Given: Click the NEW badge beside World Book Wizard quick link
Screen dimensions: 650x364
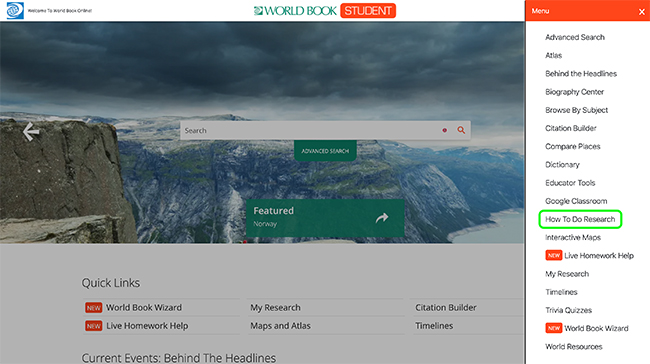Looking at the screenshot, I should pos(94,308).
